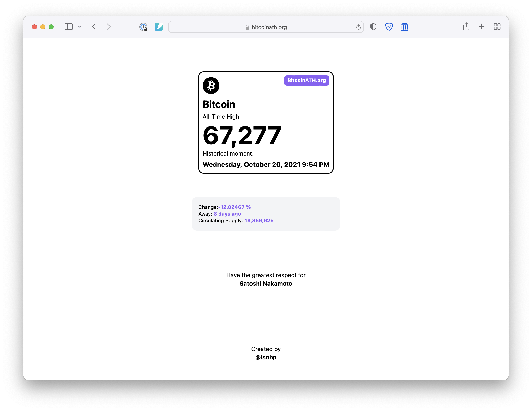Click the reload icon in the address bar

358,27
